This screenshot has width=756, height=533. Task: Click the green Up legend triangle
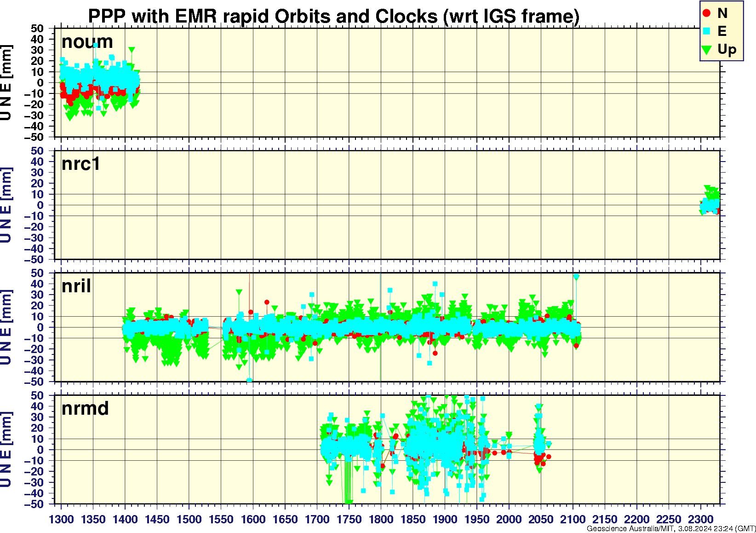pyautogui.click(x=707, y=50)
